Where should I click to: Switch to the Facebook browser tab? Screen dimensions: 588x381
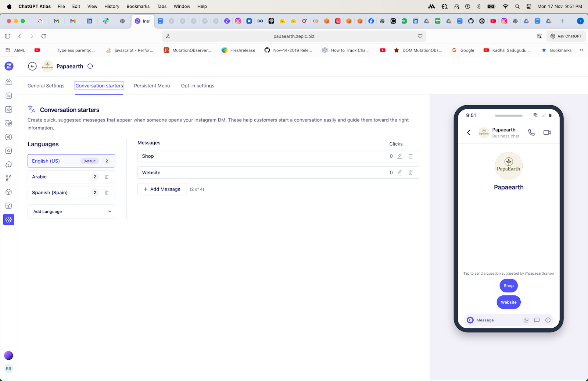click(371, 21)
